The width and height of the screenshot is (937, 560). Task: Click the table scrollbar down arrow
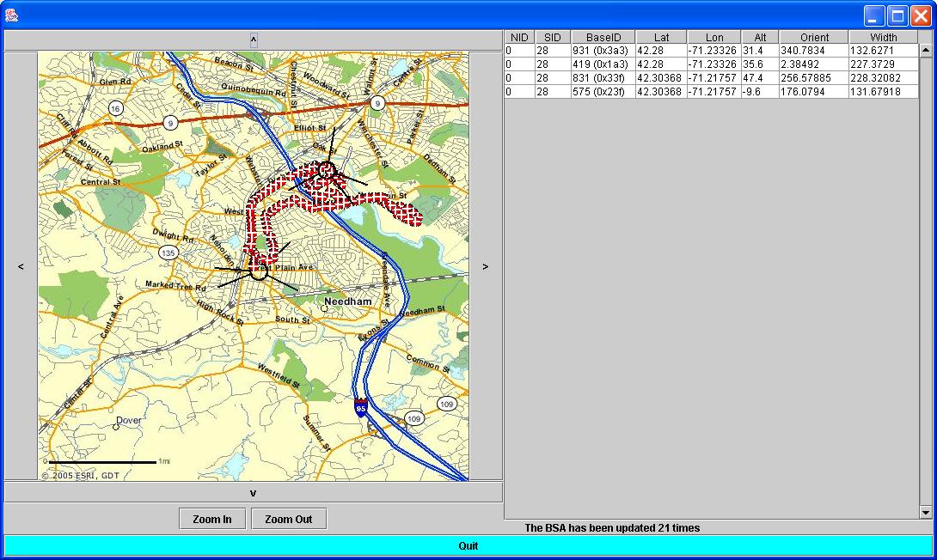[x=926, y=513]
